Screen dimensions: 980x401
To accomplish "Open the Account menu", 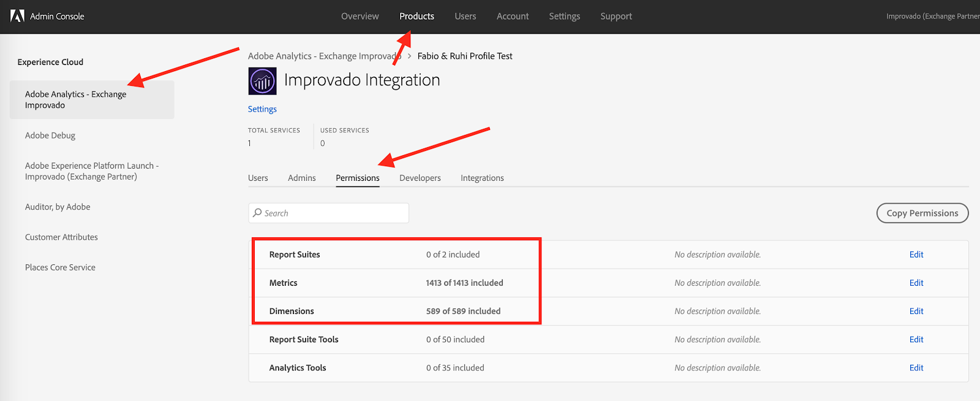I will click(x=513, y=16).
